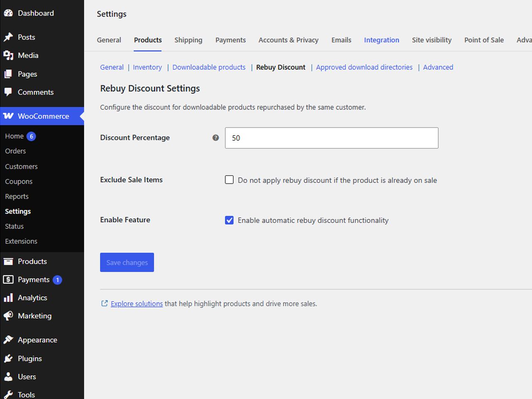Click the Enable automatic rebuy discount label
Screen dimensions: 532x399
tap(313, 220)
